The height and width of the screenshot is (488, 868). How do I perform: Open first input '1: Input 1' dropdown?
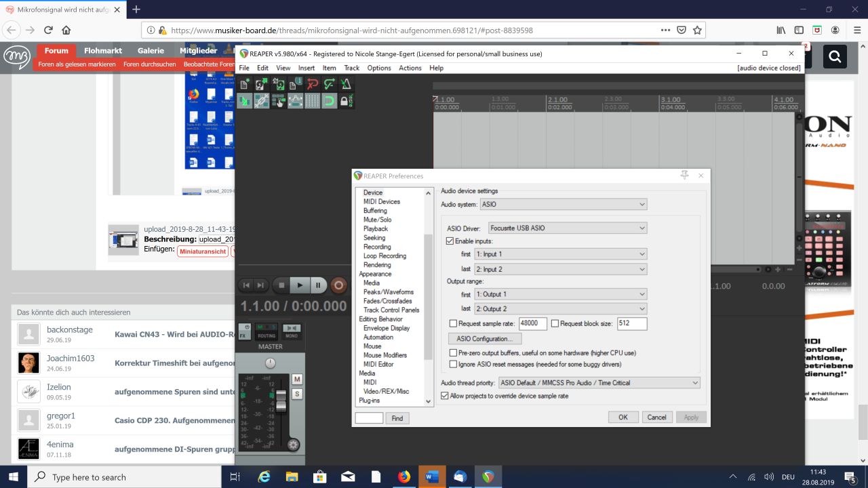pyautogui.click(x=561, y=254)
